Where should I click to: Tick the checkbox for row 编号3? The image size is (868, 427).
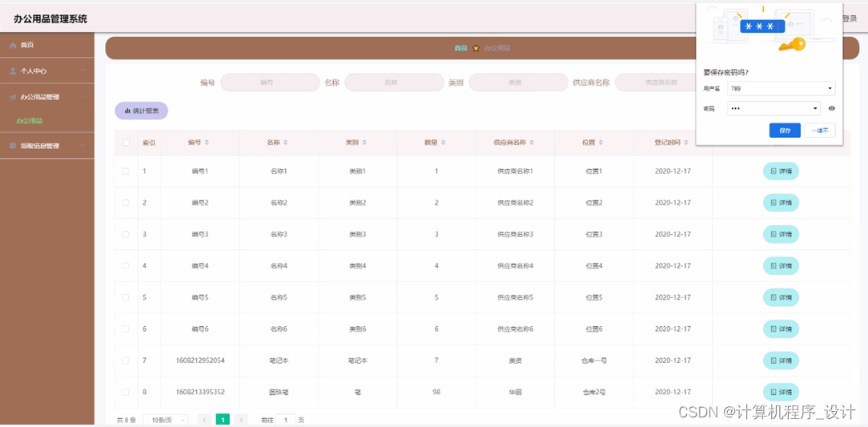[127, 234]
